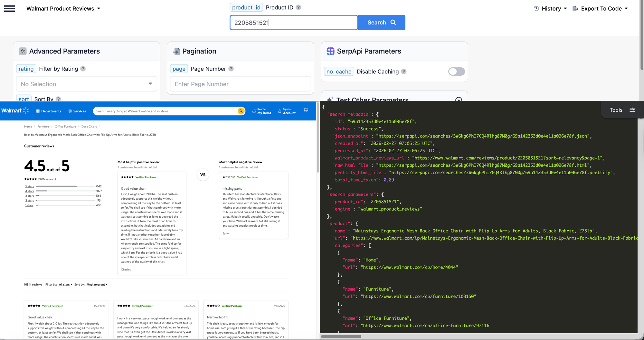Open the Walmart shopping cart icon
This screenshot has height=340, width=644.
tap(306, 110)
